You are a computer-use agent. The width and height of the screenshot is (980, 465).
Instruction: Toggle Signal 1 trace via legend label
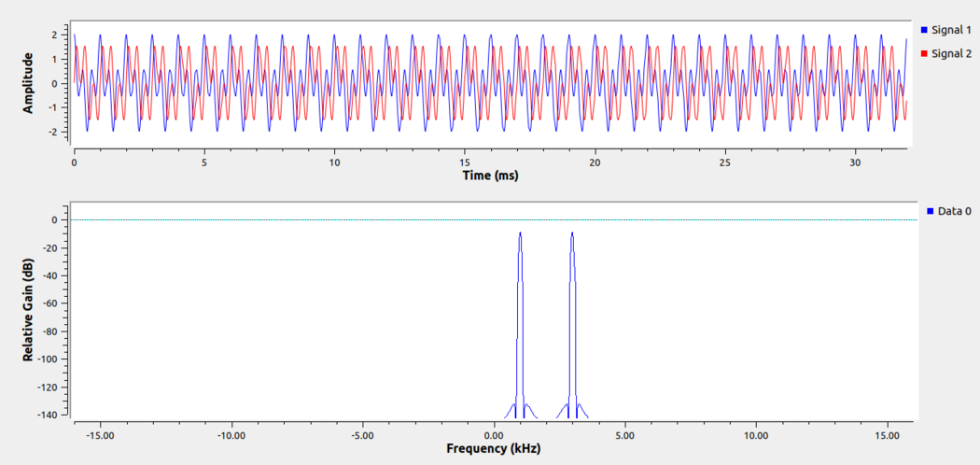pos(952,30)
